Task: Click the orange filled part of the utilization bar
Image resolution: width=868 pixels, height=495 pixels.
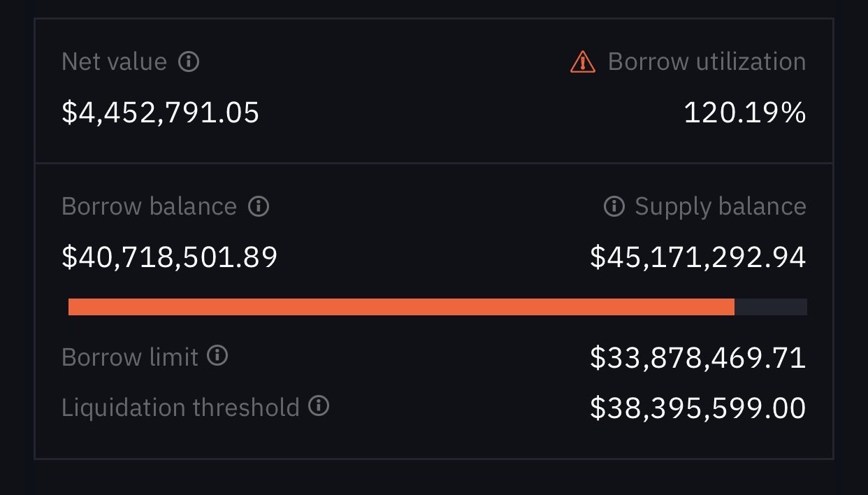Action: pos(401,307)
